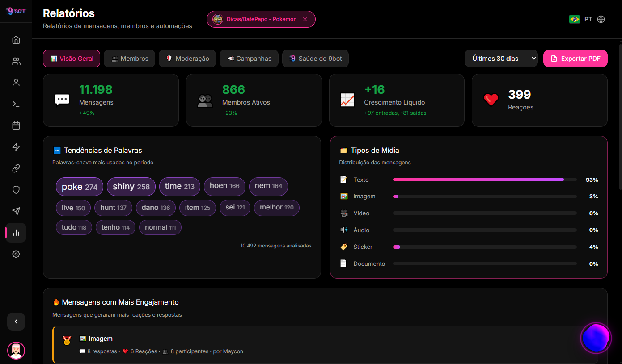Click the gold medal on top message
Viewport: 622px width, 364px height.
coord(67,341)
